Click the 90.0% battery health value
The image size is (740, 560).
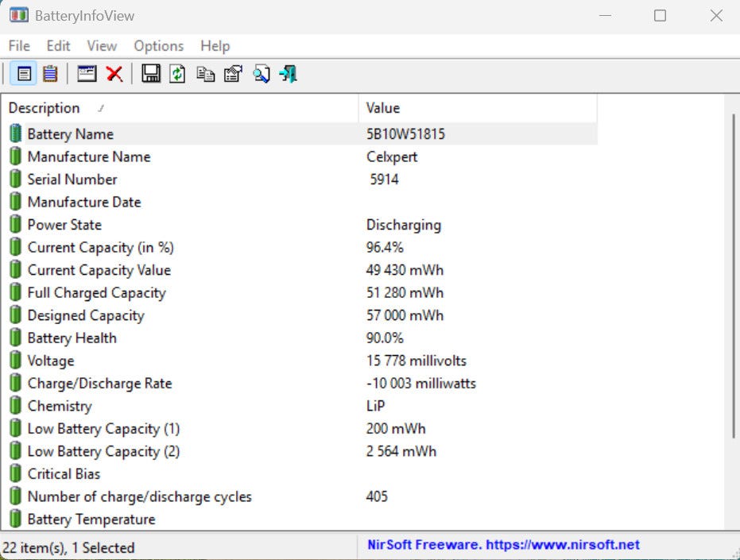[x=385, y=338]
